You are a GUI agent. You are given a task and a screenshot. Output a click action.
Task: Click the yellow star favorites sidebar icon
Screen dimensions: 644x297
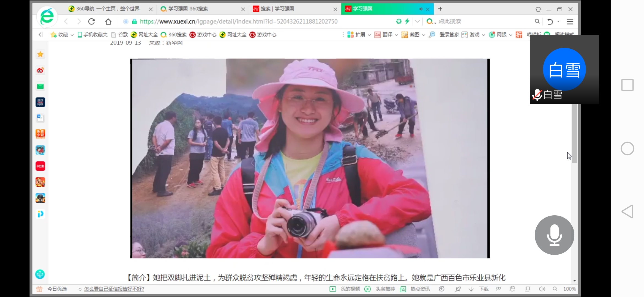[x=40, y=54]
